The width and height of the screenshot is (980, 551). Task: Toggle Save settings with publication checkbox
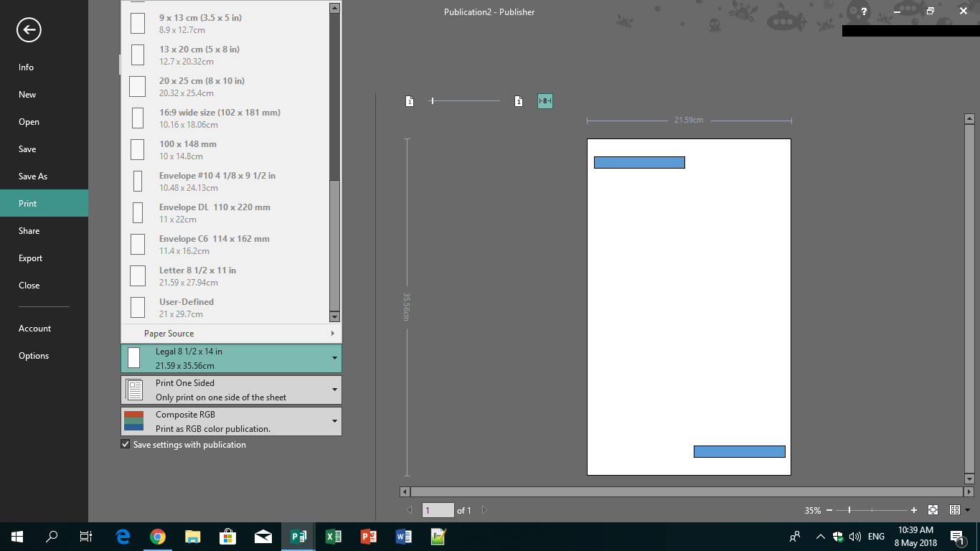point(126,445)
